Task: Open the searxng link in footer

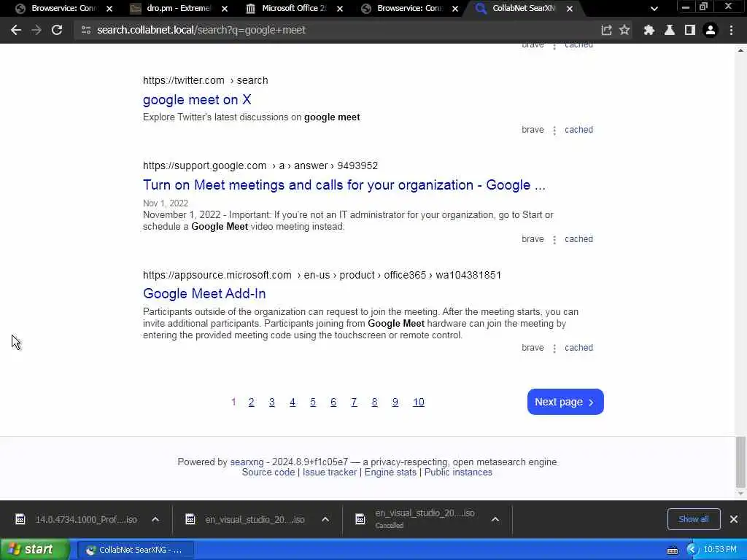Action: click(x=247, y=462)
